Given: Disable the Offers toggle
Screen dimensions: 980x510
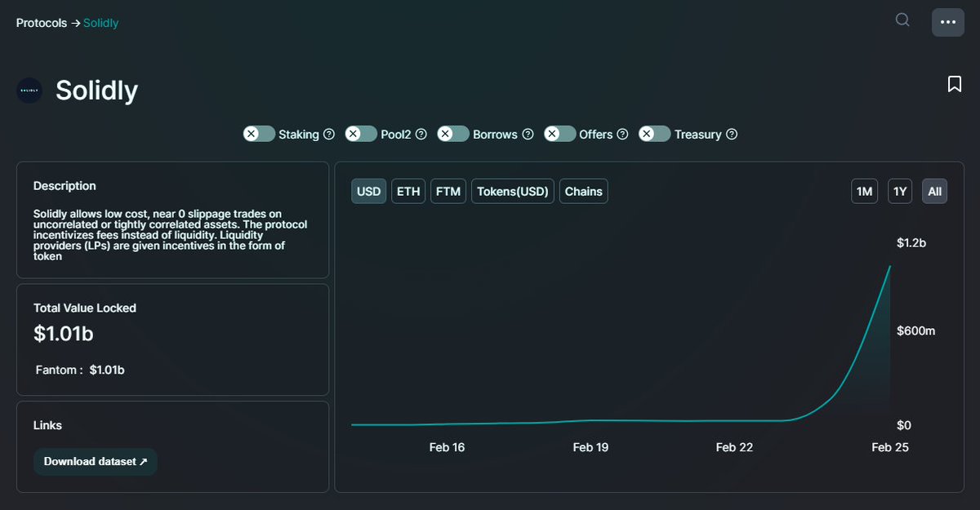Looking at the screenshot, I should click(559, 134).
